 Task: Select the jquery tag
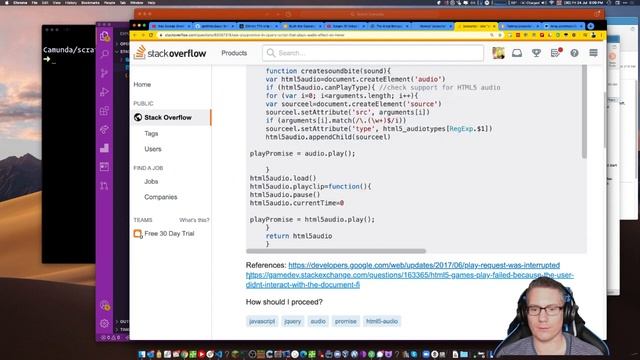[x=293, y=321]
